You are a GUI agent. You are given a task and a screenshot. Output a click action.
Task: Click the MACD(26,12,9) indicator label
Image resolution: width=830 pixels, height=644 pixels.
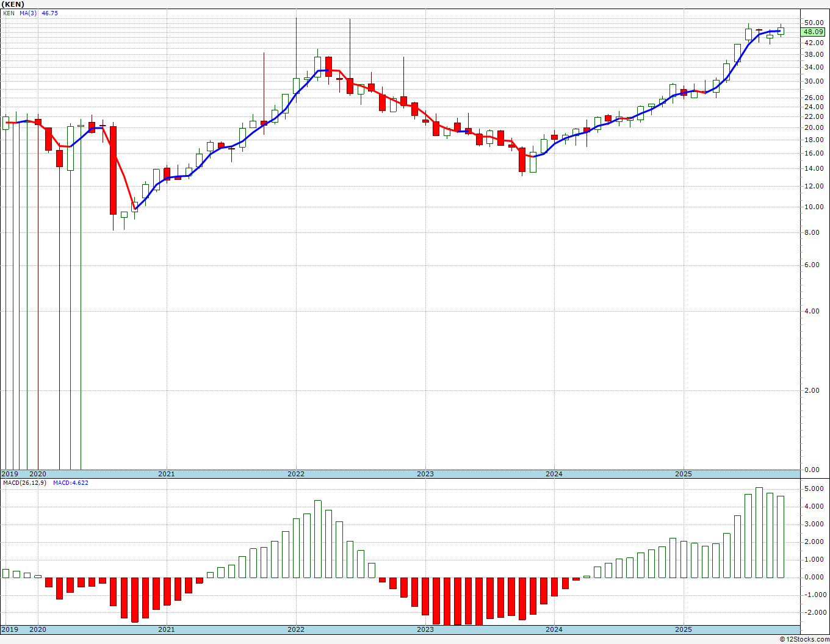pyautogui.click(x=25, y=483)
